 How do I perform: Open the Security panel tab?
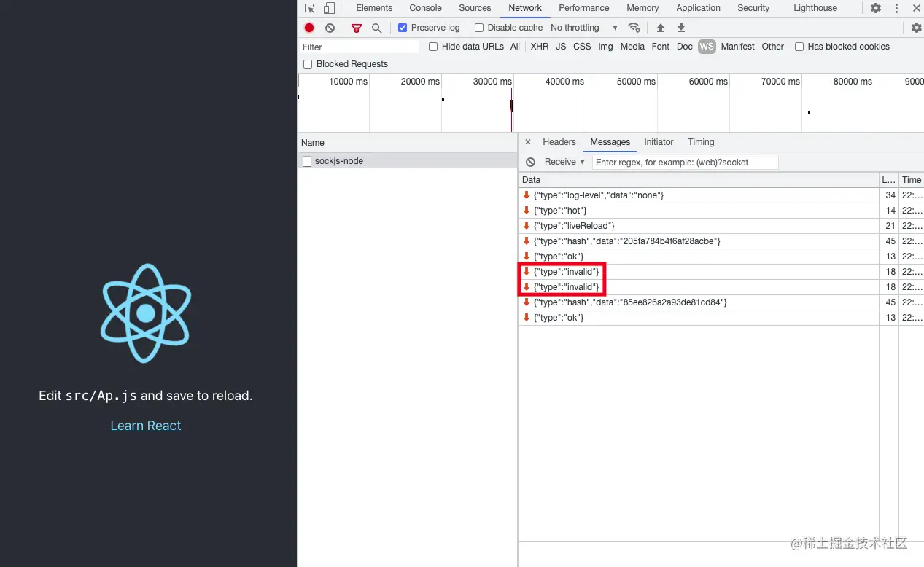click(x=753, y=8)
